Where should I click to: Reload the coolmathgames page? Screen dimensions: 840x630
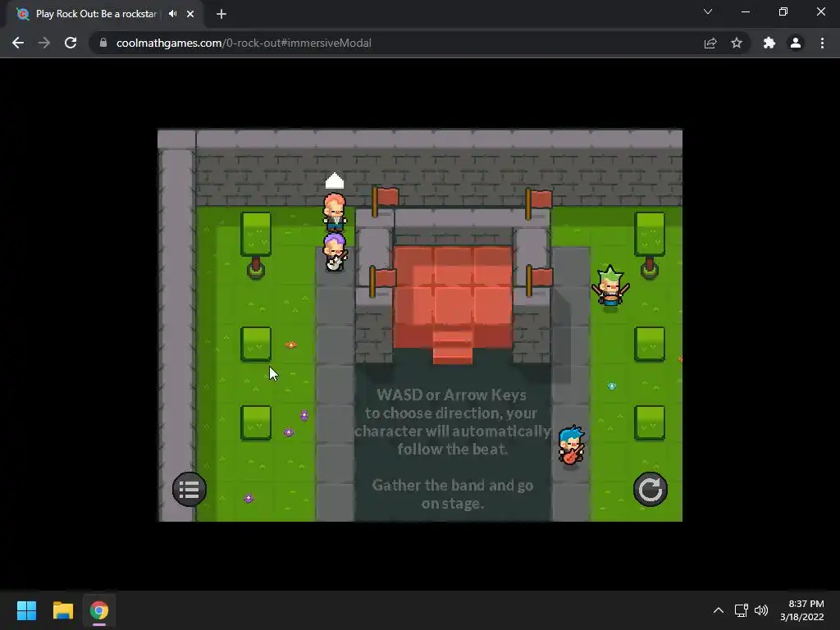pyautogui.click(x=71, y=43)
